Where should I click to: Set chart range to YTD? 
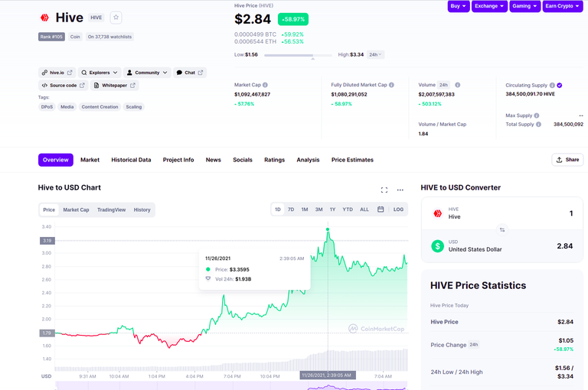click(348, 210)
